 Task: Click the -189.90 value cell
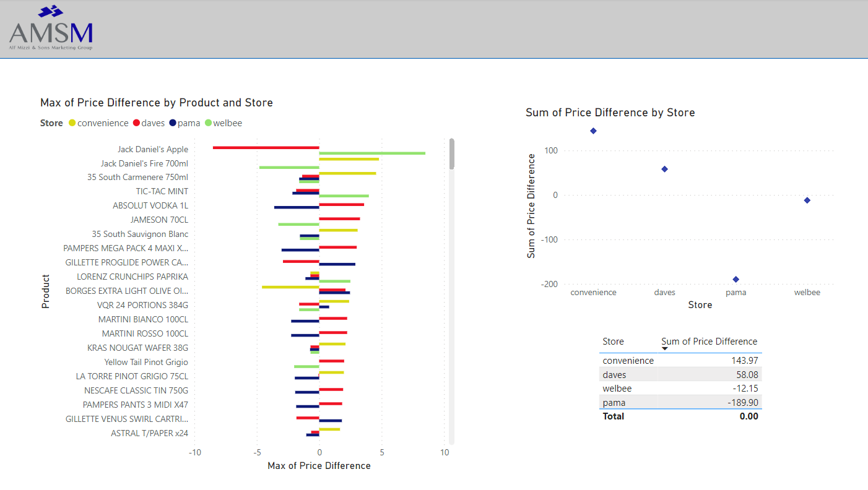pyautogui.click(x=743, y=403)
